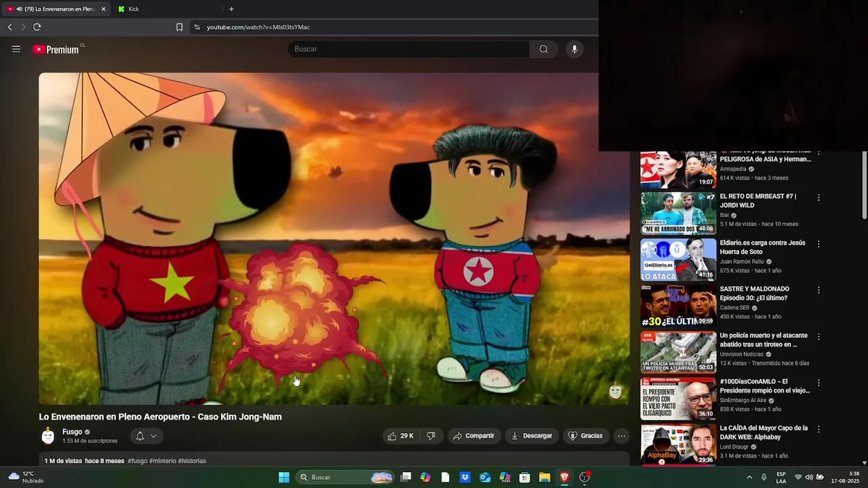
Task: Open Dropbox from taskbar
Action: coord(465,477)
